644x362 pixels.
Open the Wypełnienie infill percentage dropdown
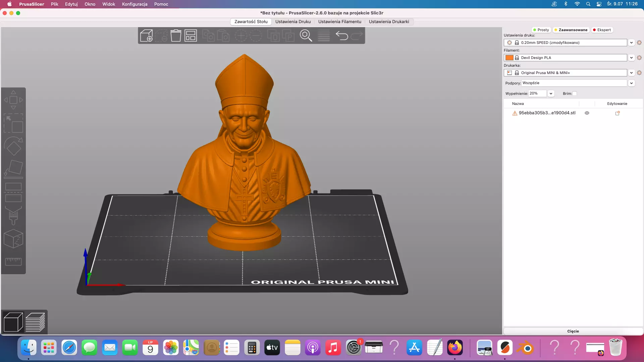(551, 94)
